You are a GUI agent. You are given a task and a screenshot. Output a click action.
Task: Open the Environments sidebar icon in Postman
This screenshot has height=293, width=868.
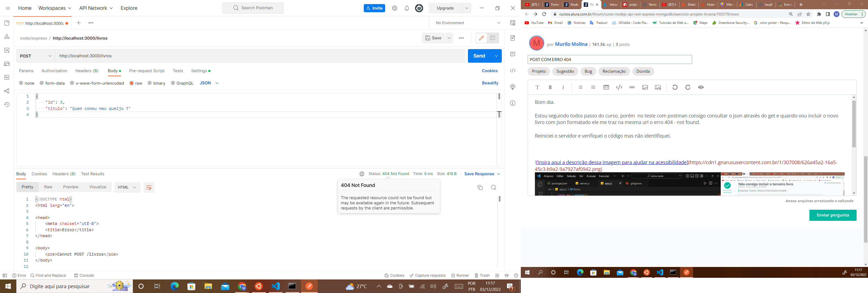click(x=7, y=50)
